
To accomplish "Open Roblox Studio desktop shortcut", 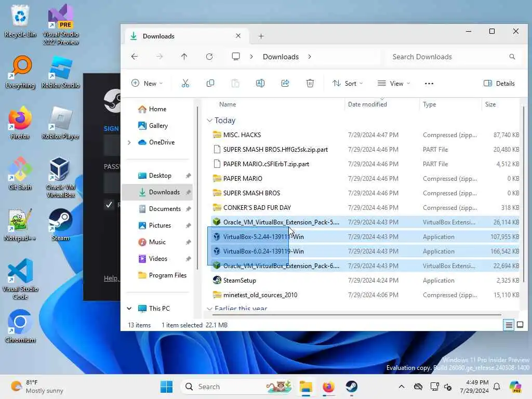I will [60, 72].
